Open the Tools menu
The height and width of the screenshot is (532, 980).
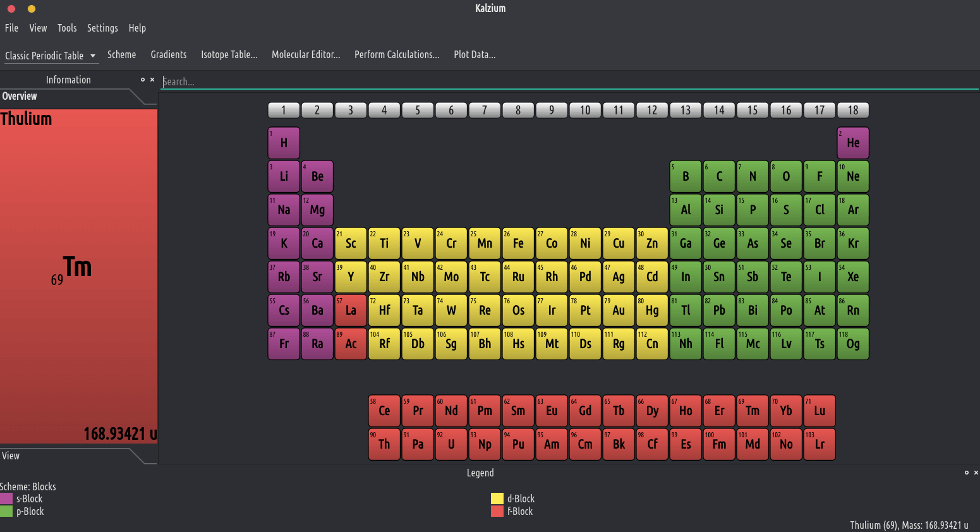click(67, 28)
